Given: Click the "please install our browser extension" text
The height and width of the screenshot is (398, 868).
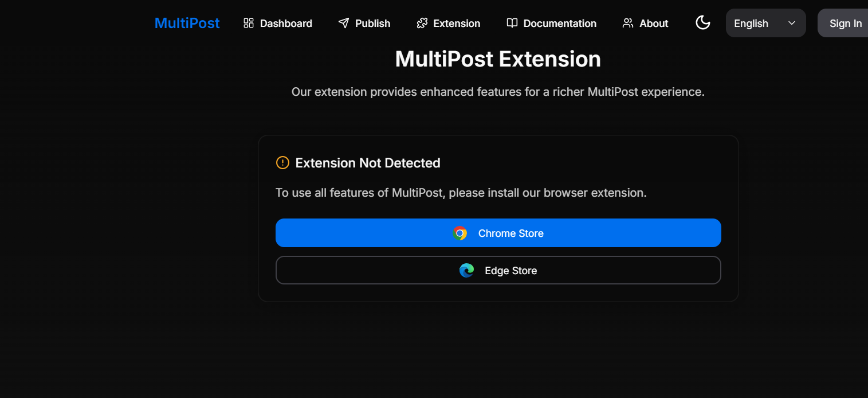Looking at the screenshot, I should click(548, 193).
